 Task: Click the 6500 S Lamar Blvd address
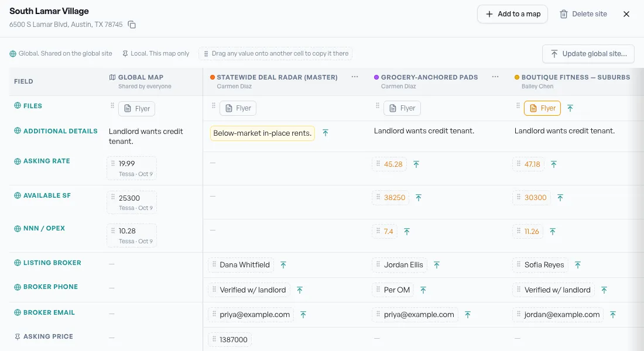pos(66,25)
